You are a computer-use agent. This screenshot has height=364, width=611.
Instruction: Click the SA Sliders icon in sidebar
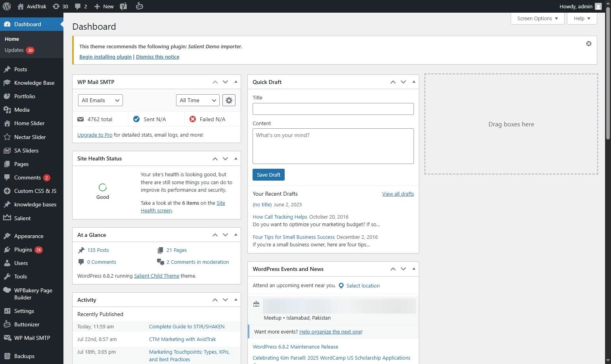tap(7, 151)
